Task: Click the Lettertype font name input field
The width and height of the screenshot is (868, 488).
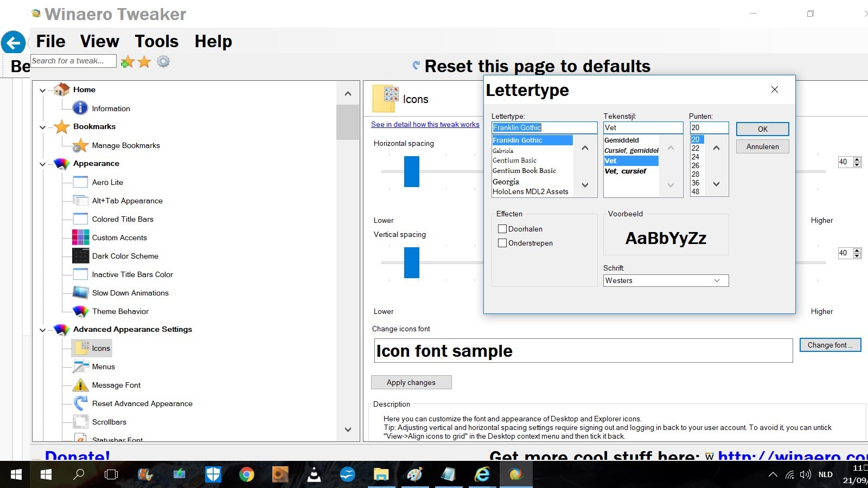Action: (544, 127)
